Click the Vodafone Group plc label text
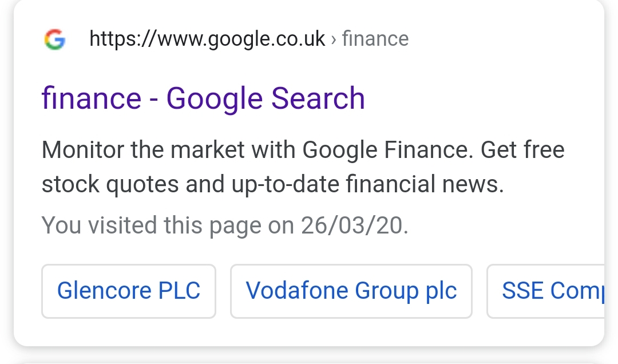 (x=351, y=291)
